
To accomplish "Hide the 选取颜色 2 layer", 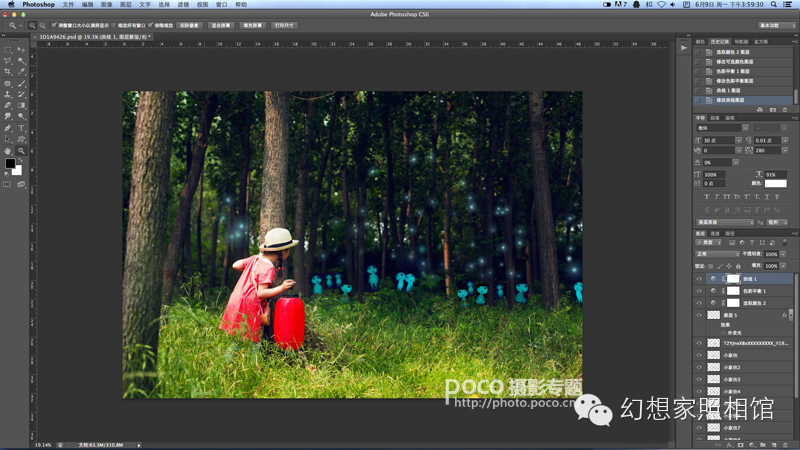I will click(699, 303).
